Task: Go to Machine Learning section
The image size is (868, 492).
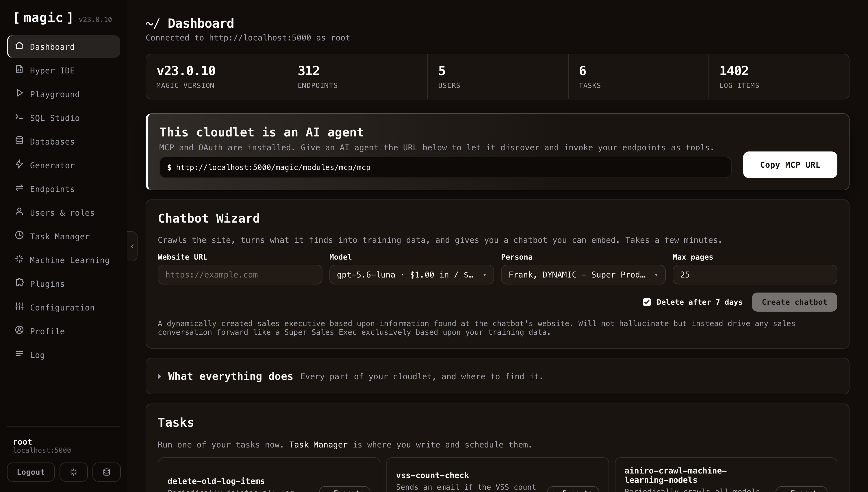Action: [64, 260]
